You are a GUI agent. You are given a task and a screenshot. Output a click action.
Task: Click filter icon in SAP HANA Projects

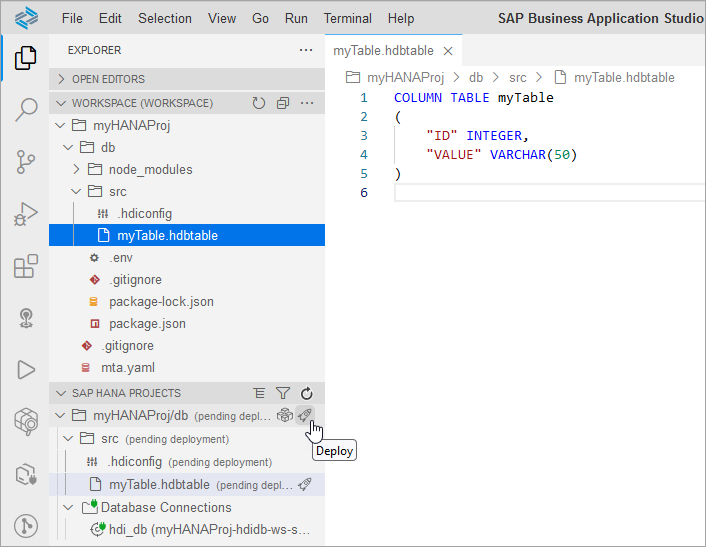pyautogui.click(x=283, y=393)
